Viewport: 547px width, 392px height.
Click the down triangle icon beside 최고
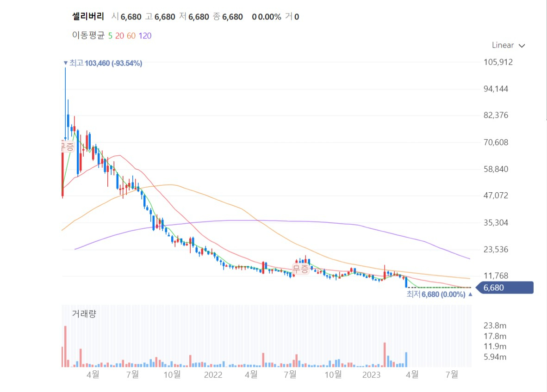coord(65,63)
